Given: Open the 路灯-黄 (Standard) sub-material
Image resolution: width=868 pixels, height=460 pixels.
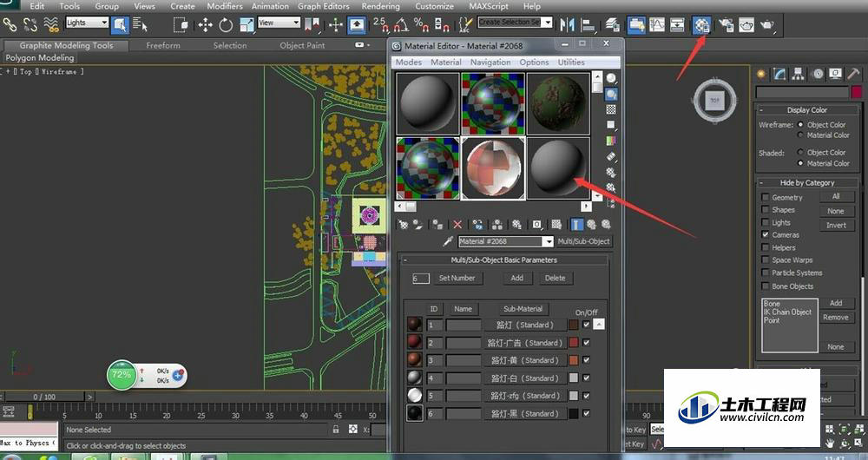Looking at the screenshot, I should tap(525, 360).
